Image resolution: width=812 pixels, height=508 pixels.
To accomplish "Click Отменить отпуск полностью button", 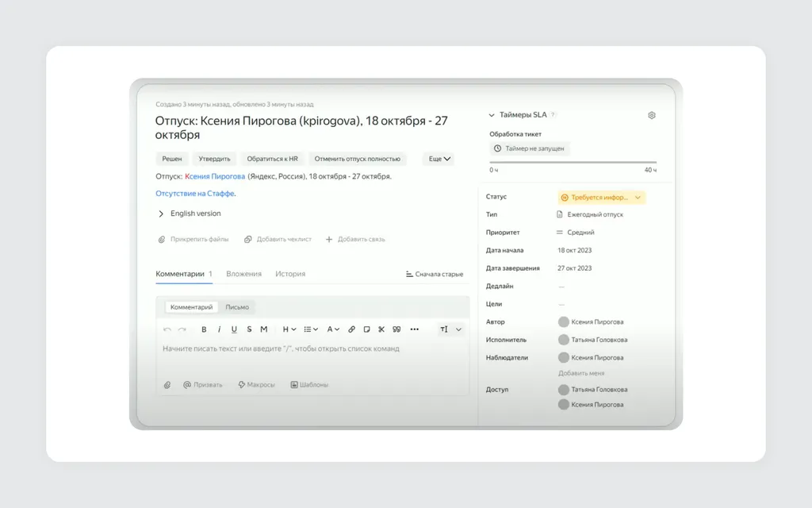I will (358, 159).
